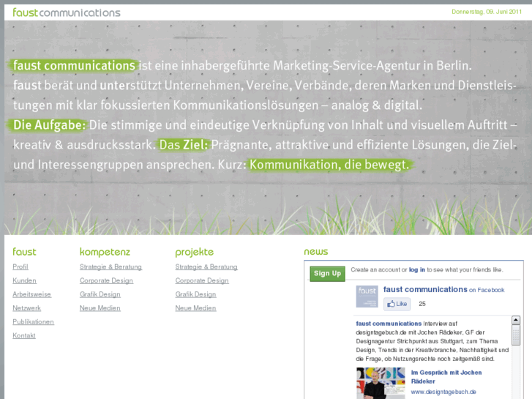
Task: Go to the Arbeitsweise page
Action: coord(32,294)
